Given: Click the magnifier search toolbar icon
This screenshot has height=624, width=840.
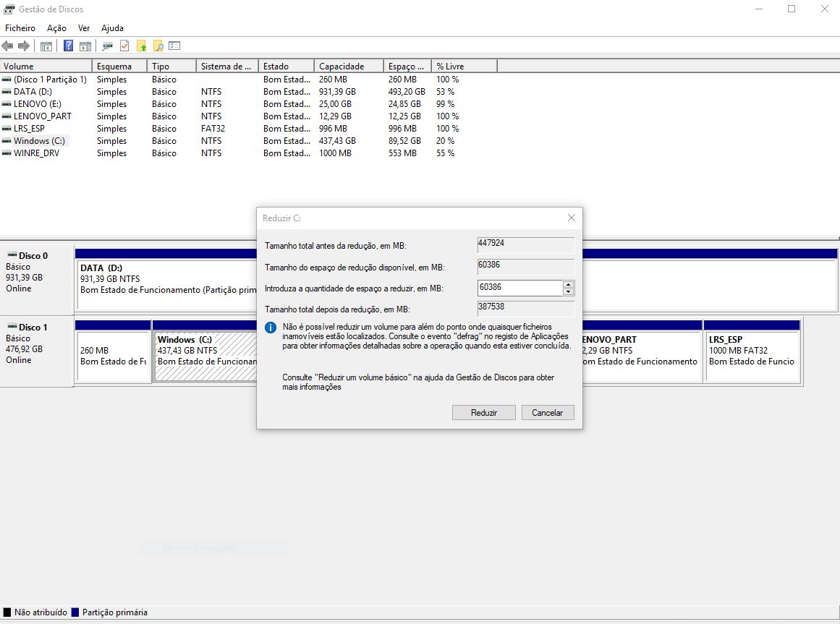Looking at the screenshot, I should (158, 46).
